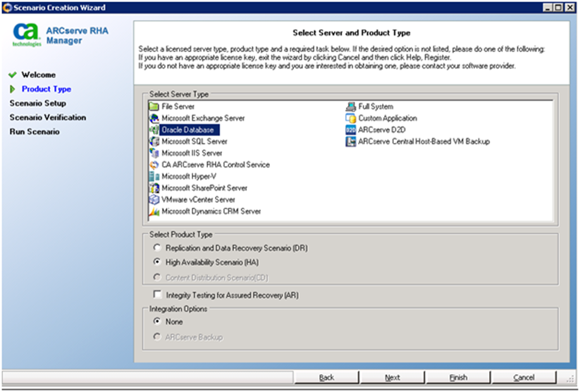Select the File Server folder icon
This screenshot has height=392, width=580.
[x=154, y=106]
